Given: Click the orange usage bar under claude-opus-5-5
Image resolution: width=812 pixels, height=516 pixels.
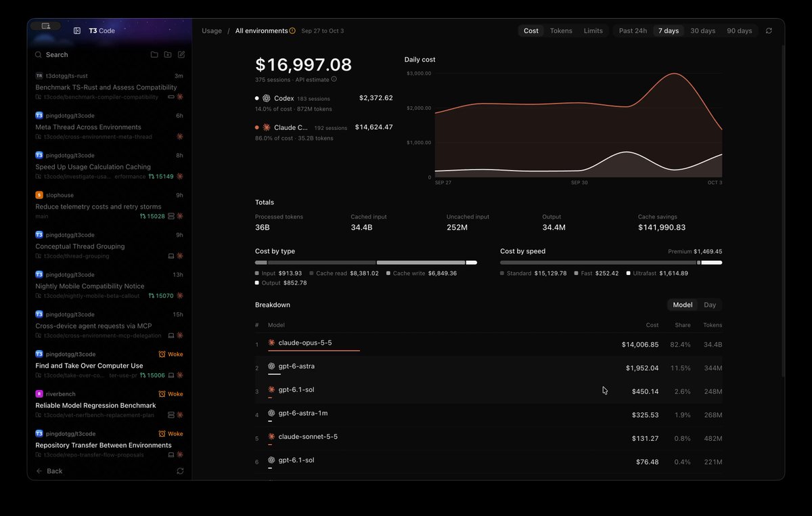Looking at the screenshot, I should click(314, 351).
